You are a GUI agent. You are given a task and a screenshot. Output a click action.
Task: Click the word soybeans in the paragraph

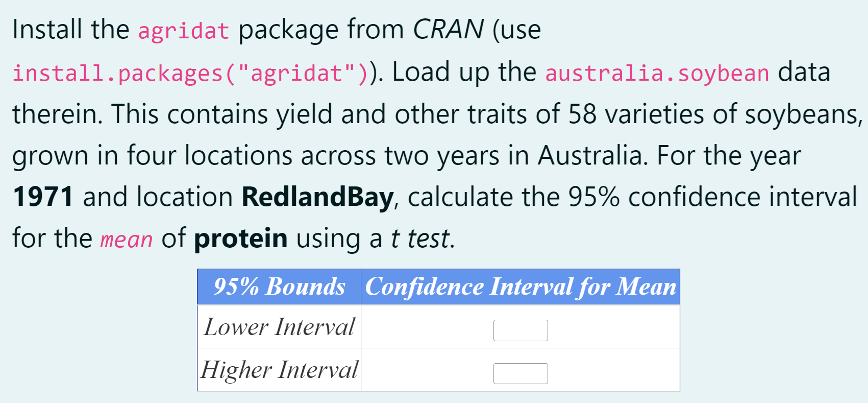point(803,114)
